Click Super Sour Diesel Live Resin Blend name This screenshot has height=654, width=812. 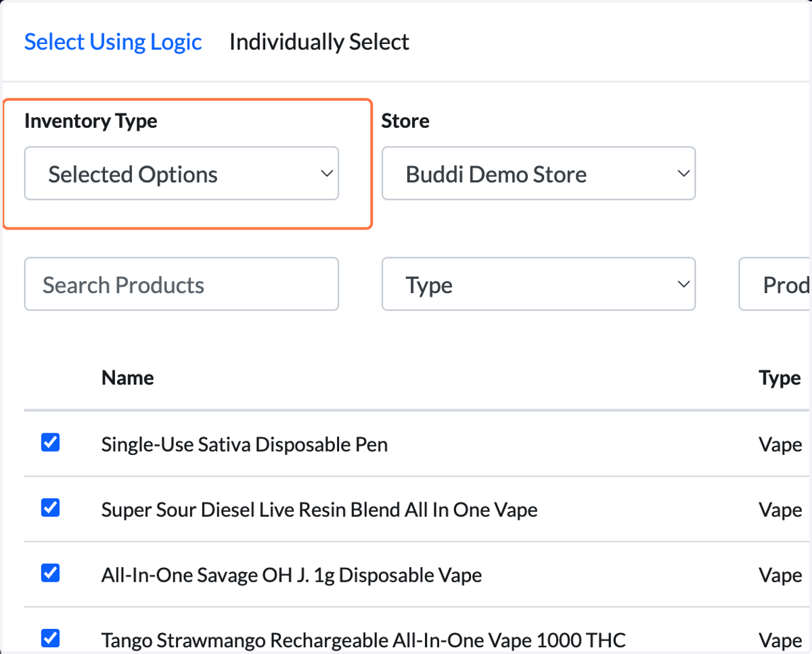[x=319, y=510]
